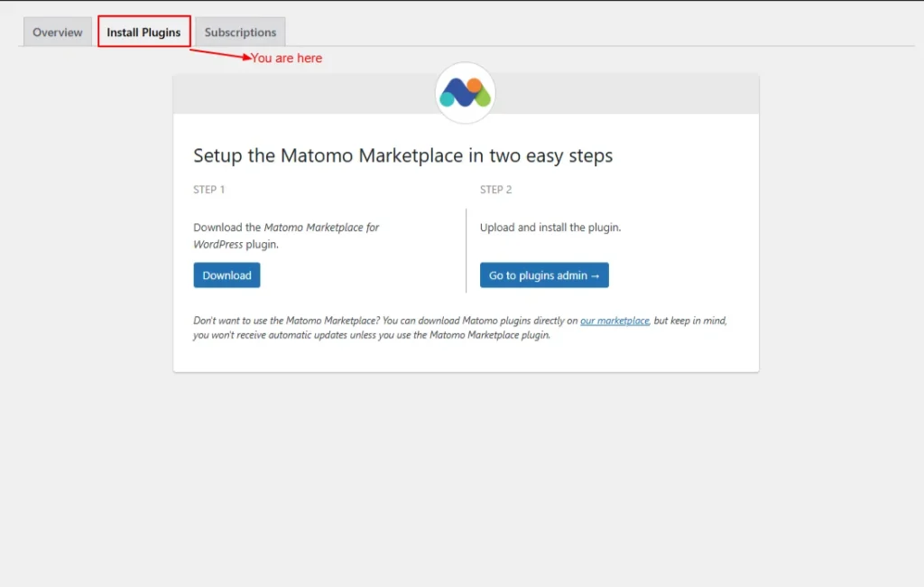Follow the 'our marketplace' link
924x587 pixels.
614,321
